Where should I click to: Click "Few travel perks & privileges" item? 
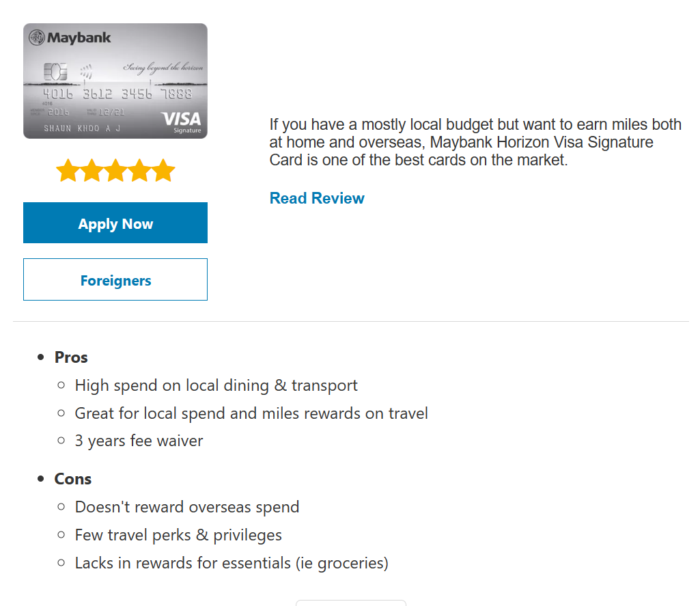[x=178, y=535]
